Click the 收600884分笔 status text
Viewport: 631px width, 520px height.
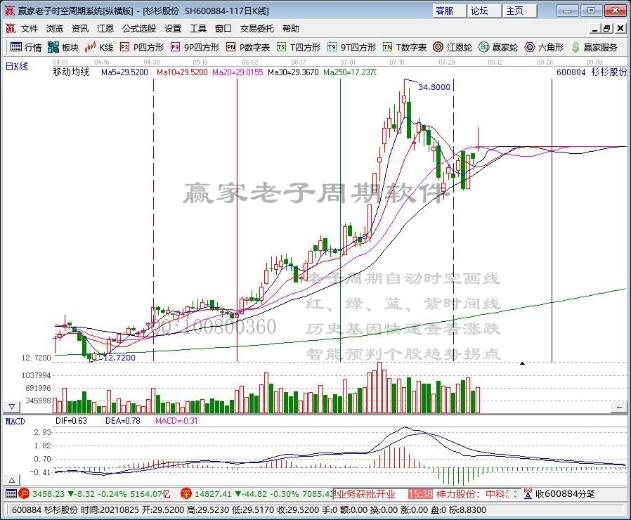pos(565,494)
